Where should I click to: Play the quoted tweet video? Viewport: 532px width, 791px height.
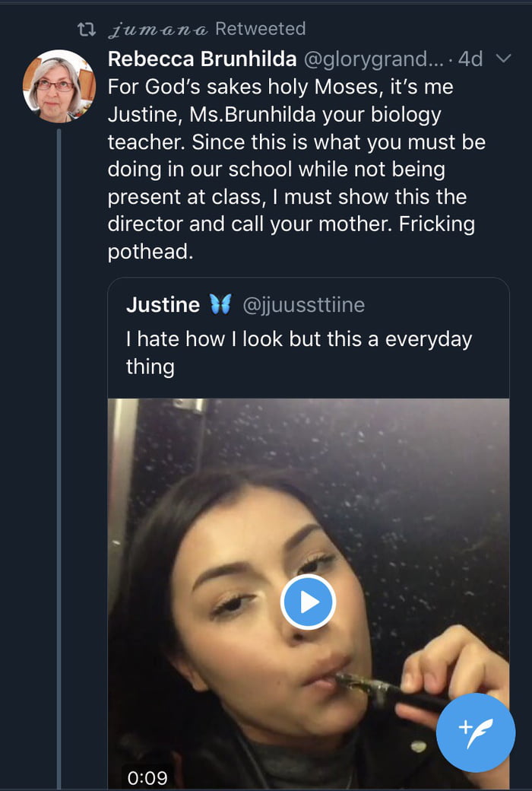coord(308,602)
